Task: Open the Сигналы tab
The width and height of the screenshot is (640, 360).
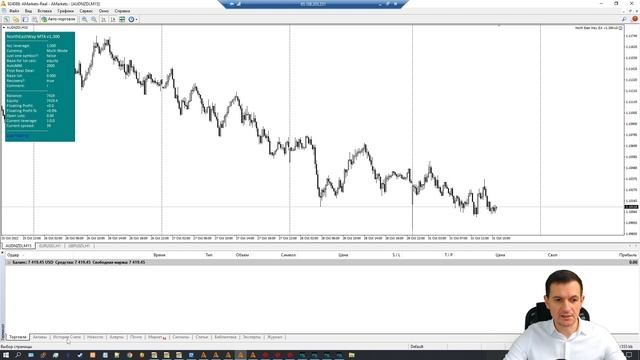Action: (x=181, y=337)
